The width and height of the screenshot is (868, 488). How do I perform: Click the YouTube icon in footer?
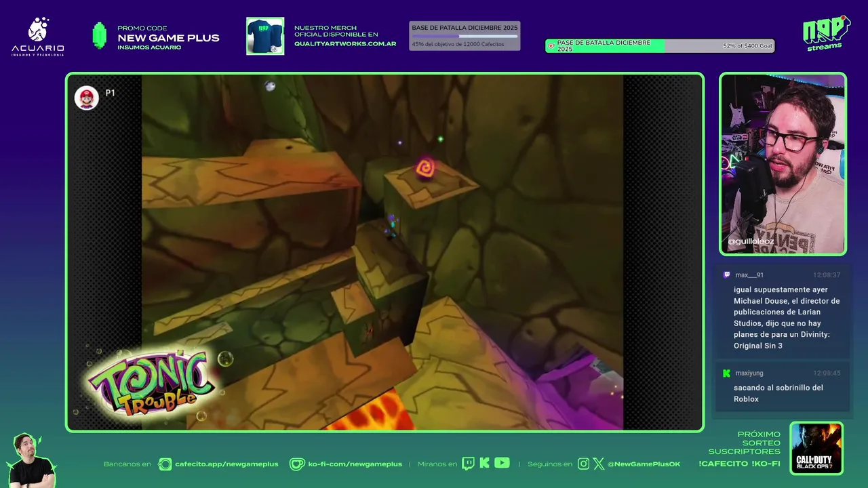click(x=502, y=464)
